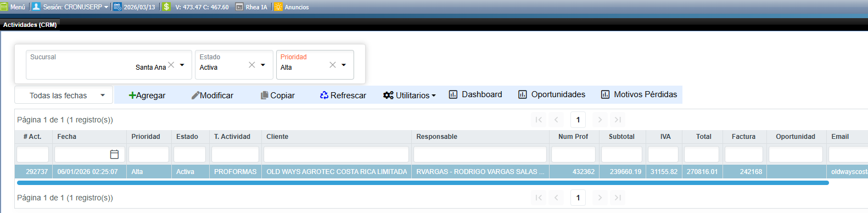Open the Todas las fechas dropdown

tap(64, 95)
